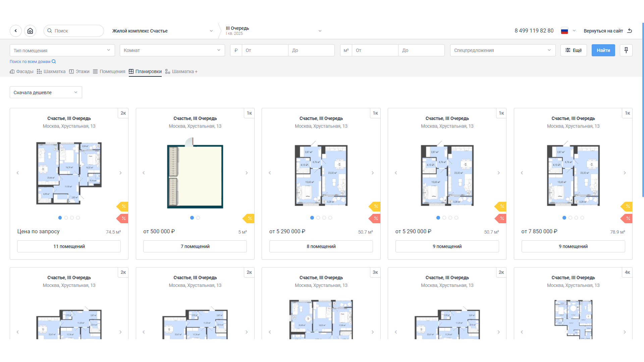Focus area 'До' input field
644x362 pixels.
pyautogui.click(x=421, y=50)
